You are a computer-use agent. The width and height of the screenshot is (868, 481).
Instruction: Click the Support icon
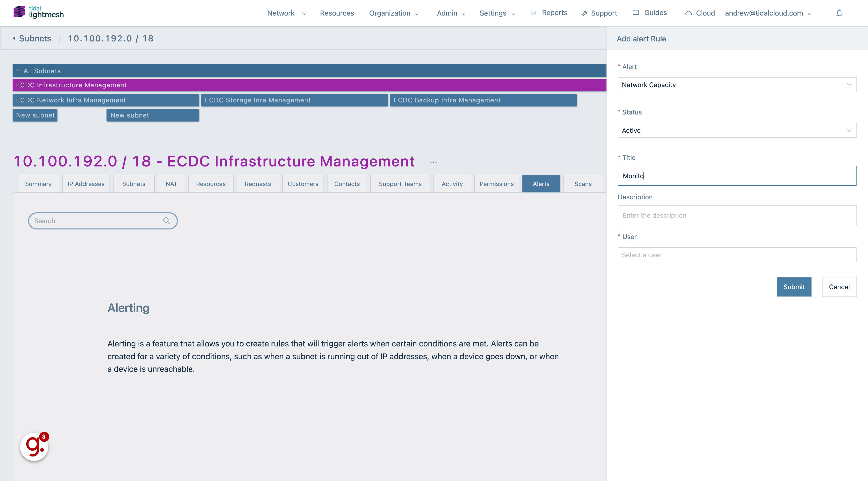click(584, 13)
